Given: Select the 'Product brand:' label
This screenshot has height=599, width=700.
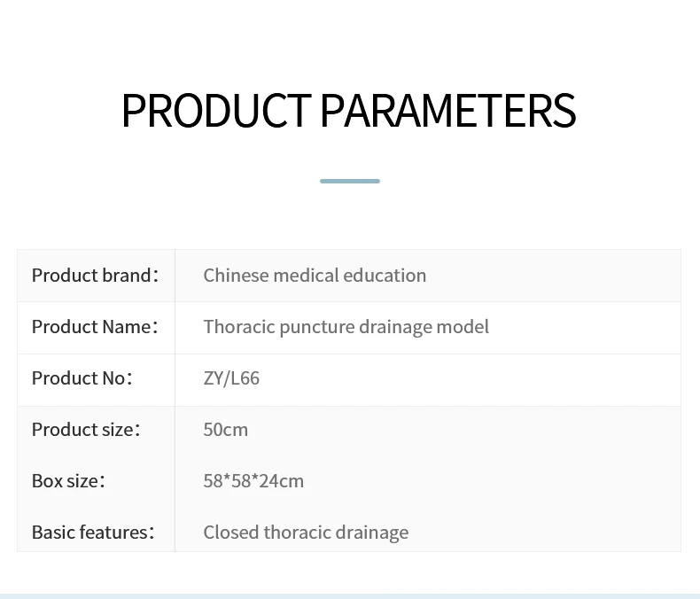Looking at the screenshot, I should pos(95,276).
